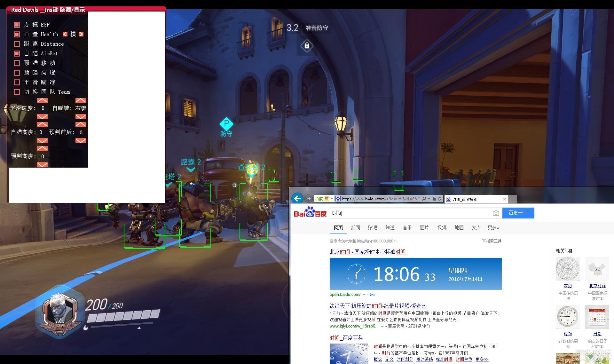Open the 更多» category menu

pos(493,227)
